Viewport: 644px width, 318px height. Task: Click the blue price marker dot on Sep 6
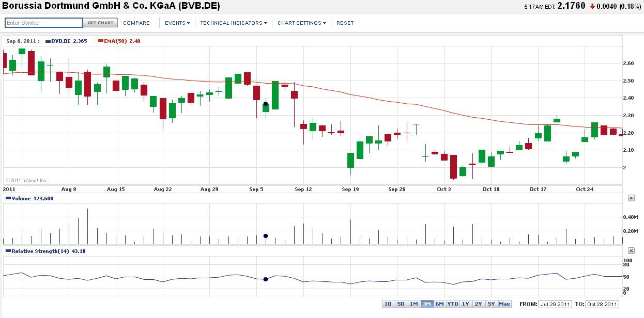[266, 104]
